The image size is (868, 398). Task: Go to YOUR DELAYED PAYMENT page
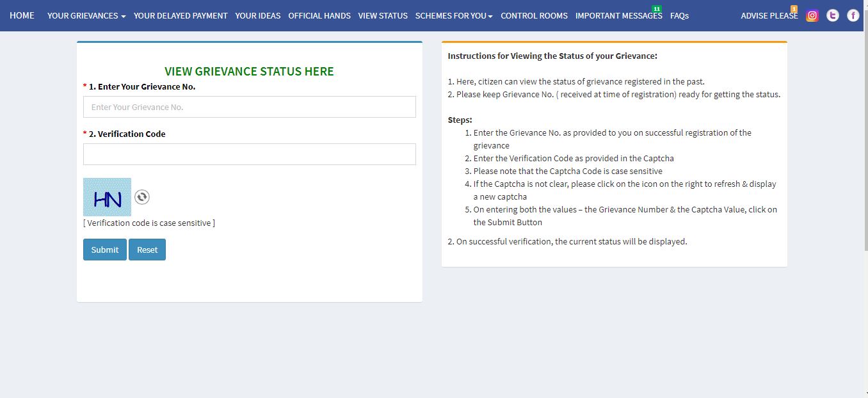[x=181, y=15]
